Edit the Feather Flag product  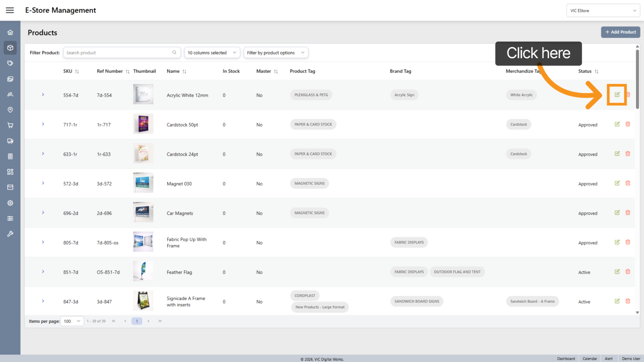click(617, 272)
